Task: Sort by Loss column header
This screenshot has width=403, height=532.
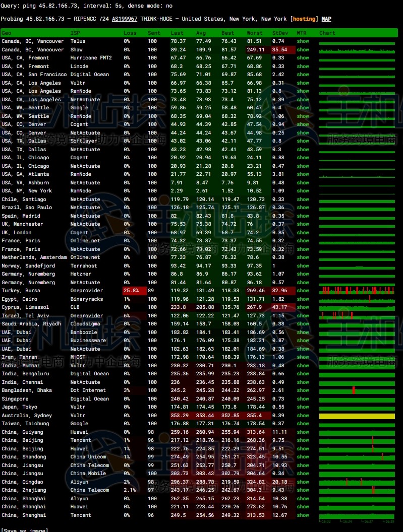Action: tap(130, 33)
